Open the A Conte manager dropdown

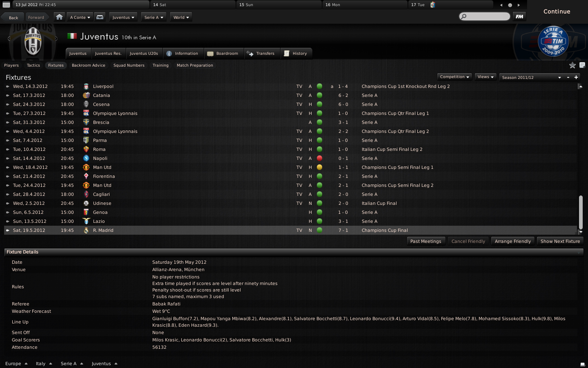[80, 17]
